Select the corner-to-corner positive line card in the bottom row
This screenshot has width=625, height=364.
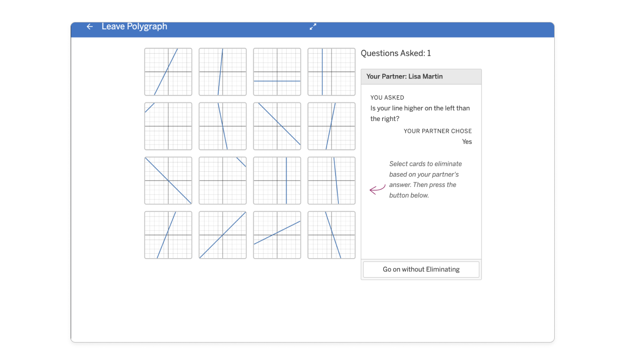pos(222,235)
